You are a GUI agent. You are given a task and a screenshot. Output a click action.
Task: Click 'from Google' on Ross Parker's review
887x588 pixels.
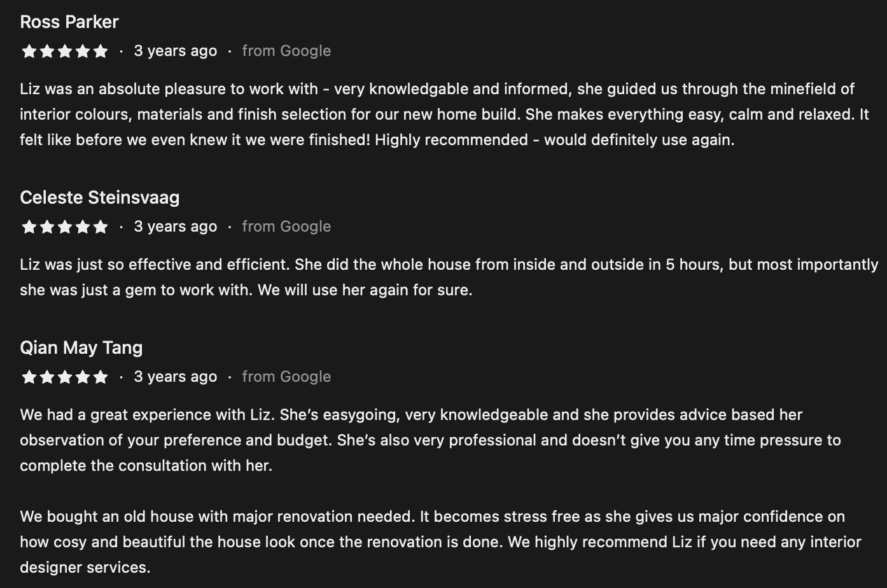point(286,51)
